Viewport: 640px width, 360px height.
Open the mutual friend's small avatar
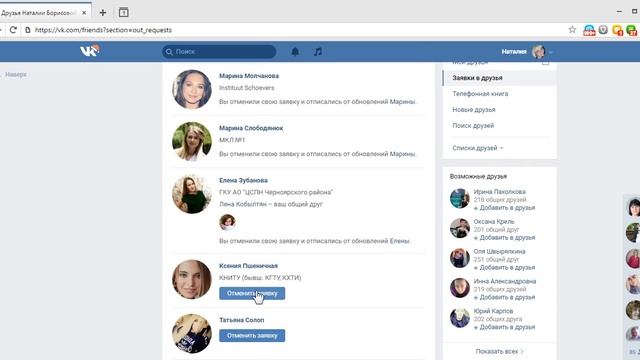[x=227, y=222]
